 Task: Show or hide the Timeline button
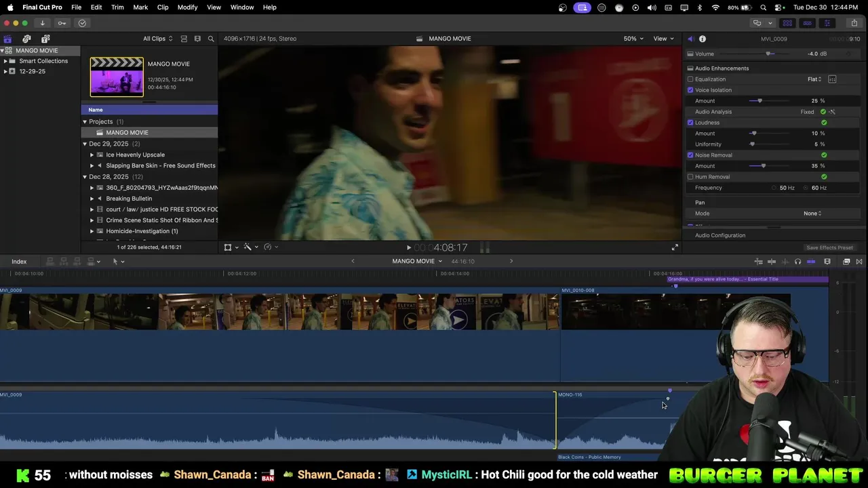807,23
